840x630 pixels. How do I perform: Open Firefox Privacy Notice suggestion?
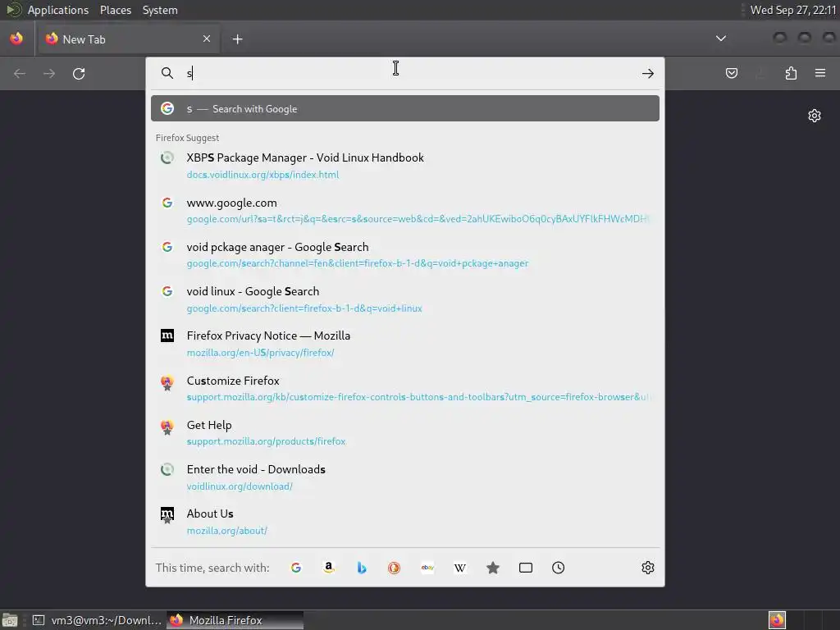405,344
